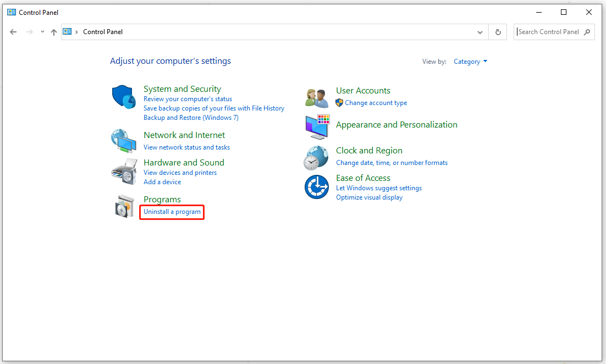Click Change date, time, or number formats
606x364 pixels.
coord(392,163)
